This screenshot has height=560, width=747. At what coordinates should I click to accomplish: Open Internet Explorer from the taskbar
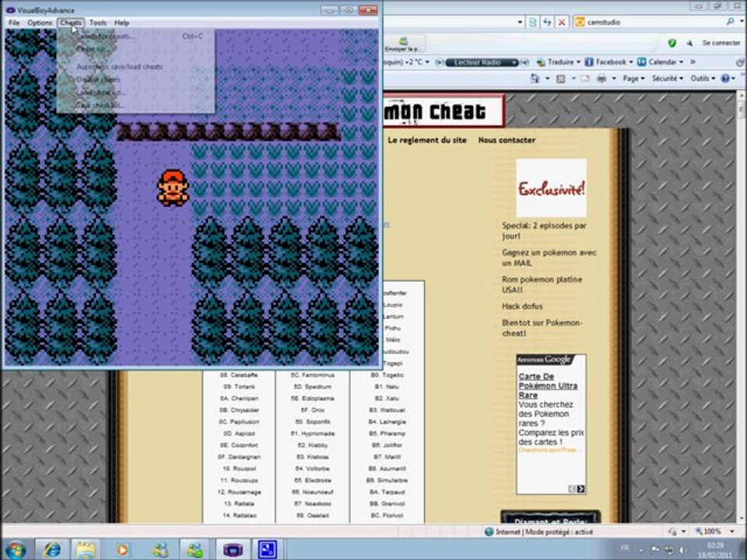click(51, 550)
